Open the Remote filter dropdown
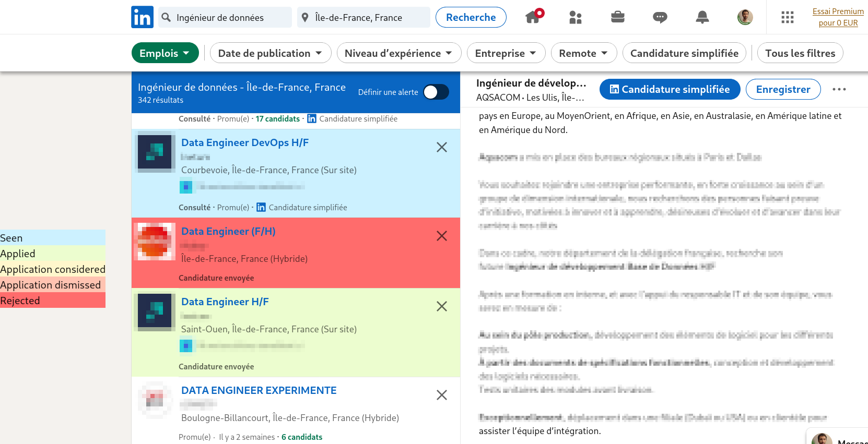This screenshot has width=868, height=444. pyautogui.click(x=583, y=53)
